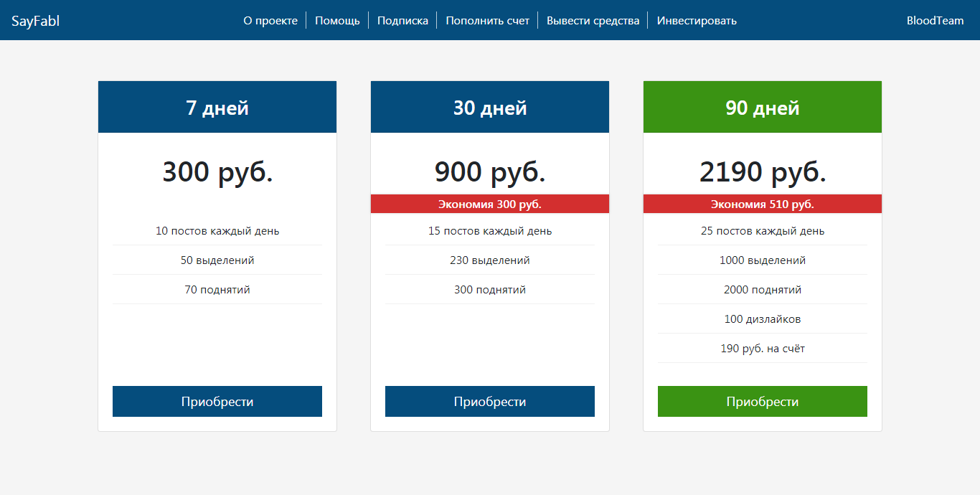Screen dimensions: 980x495
Task: Click the 230 выделений row
Action: click(x=490, y=260)
